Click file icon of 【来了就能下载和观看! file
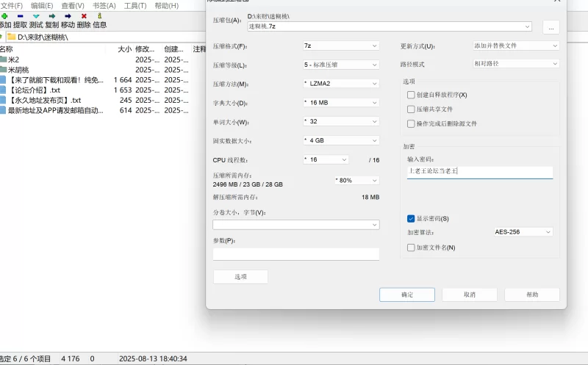Image resolution: width=588 pixels, height=365 pixels. 3,80
